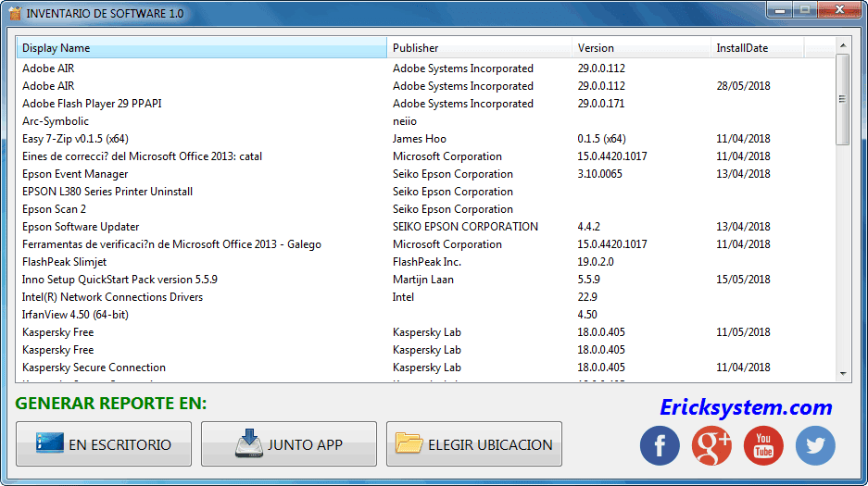Select the Epson Event Manager row
The height and width of the screenshot is (486, 868).
pyautogui.click(x=425, y=174)
